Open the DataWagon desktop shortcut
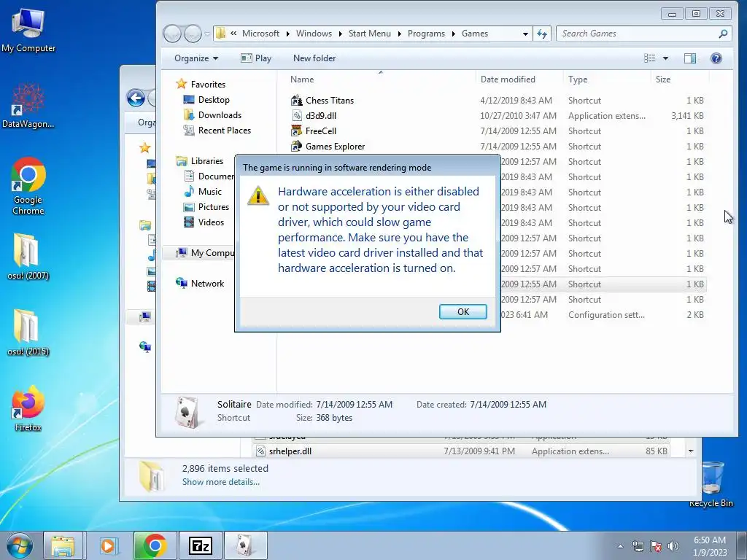The width and height of the screenshot is (747, 560). (x=28, y=106)
